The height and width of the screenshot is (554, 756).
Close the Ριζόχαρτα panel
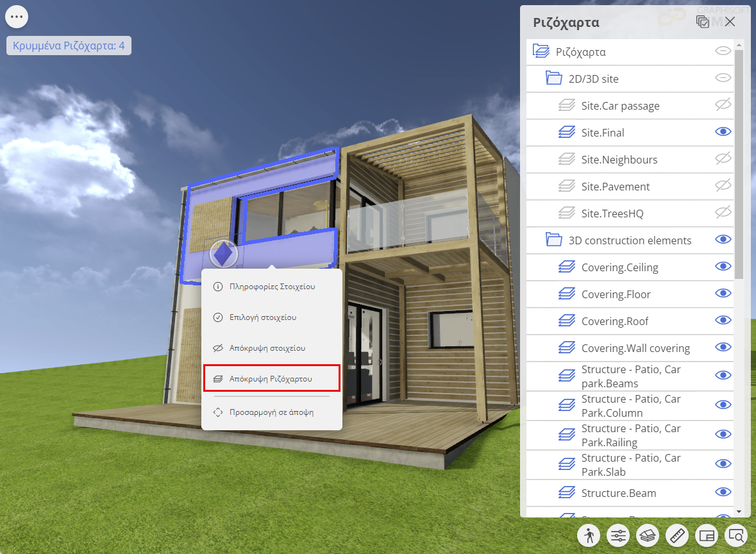point(730,22)
